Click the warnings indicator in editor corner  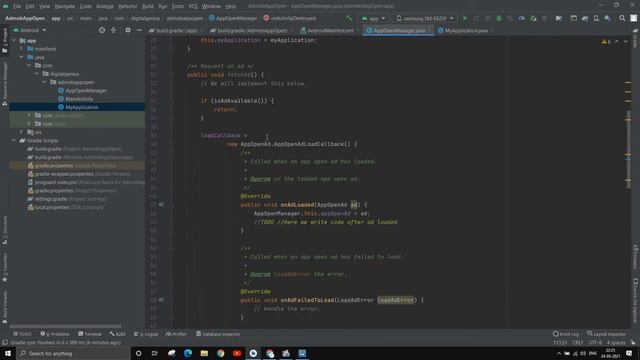point(606,42)
